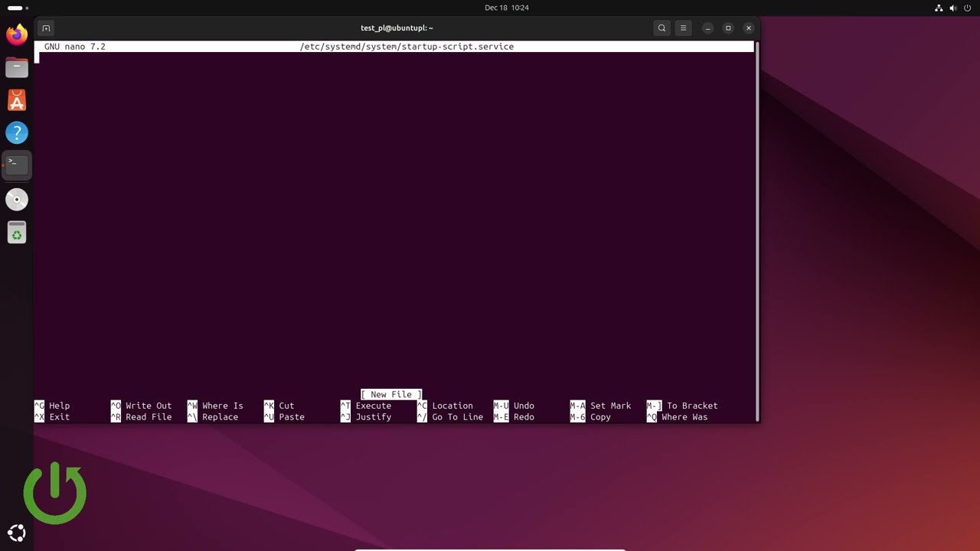The width and height of the screenshot is (980, 551).
Task: Click the ^\ Replace shortcut
Action: 213,417
